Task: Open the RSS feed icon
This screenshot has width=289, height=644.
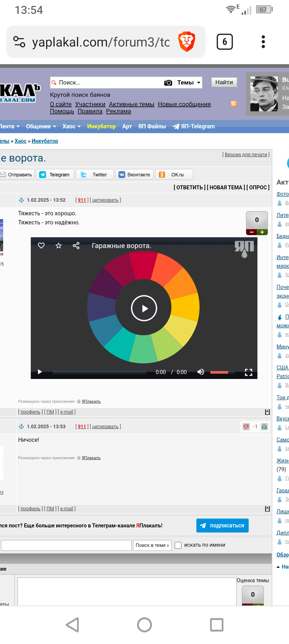Action: [234, 104]
